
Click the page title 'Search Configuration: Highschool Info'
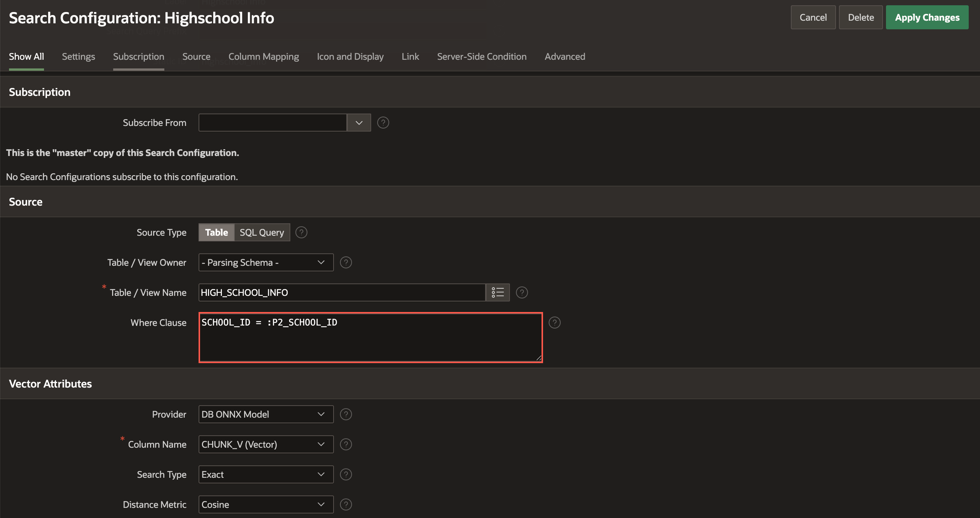click(141, 18)
